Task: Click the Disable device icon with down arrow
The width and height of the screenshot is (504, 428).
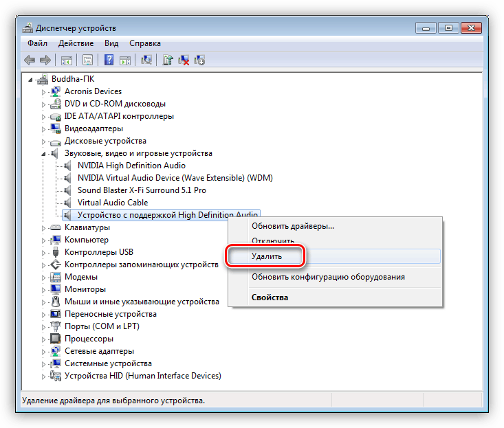Action: pyautogui.click(x=199, y=60)
